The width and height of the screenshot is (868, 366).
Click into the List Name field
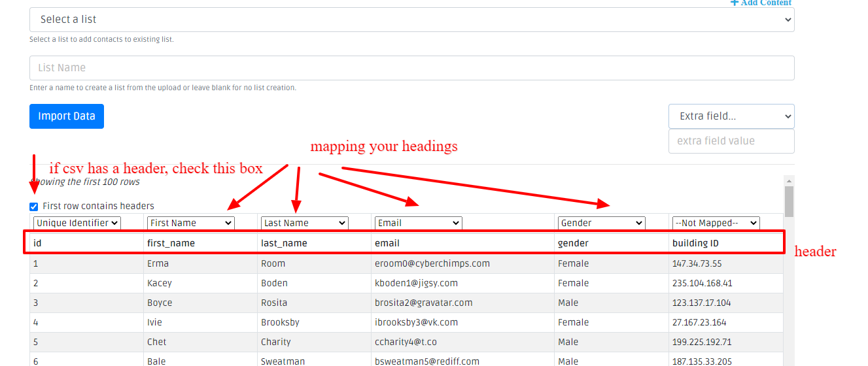point(411,68)
